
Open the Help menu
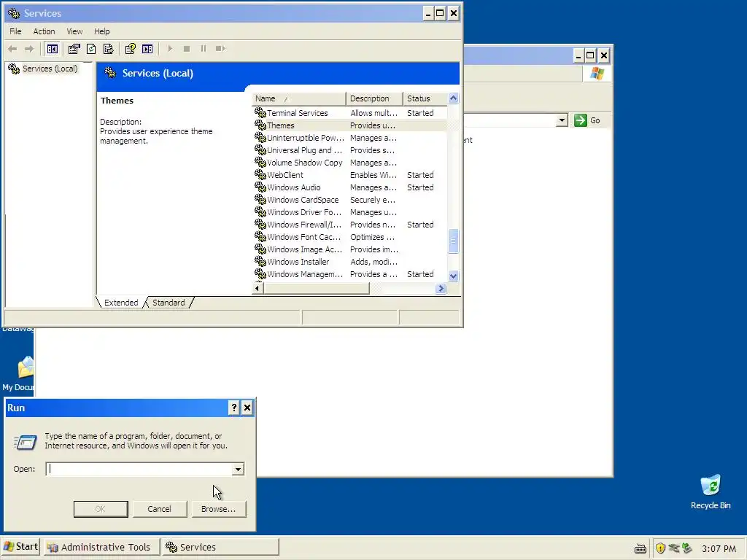pyautogui.click(x=101, y=31)
